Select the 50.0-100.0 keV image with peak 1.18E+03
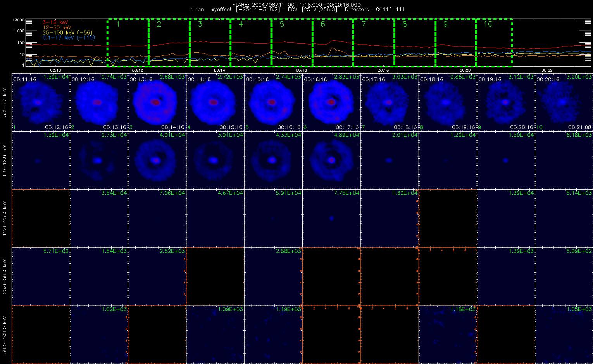This screenshot has height=364, width=593. (448, 335)
